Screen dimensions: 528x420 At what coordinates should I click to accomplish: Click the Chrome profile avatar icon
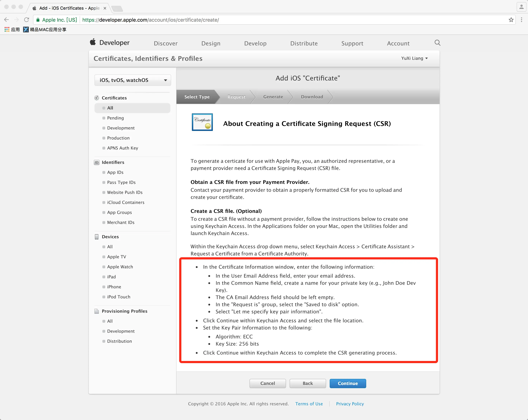(x=521, y=7)
